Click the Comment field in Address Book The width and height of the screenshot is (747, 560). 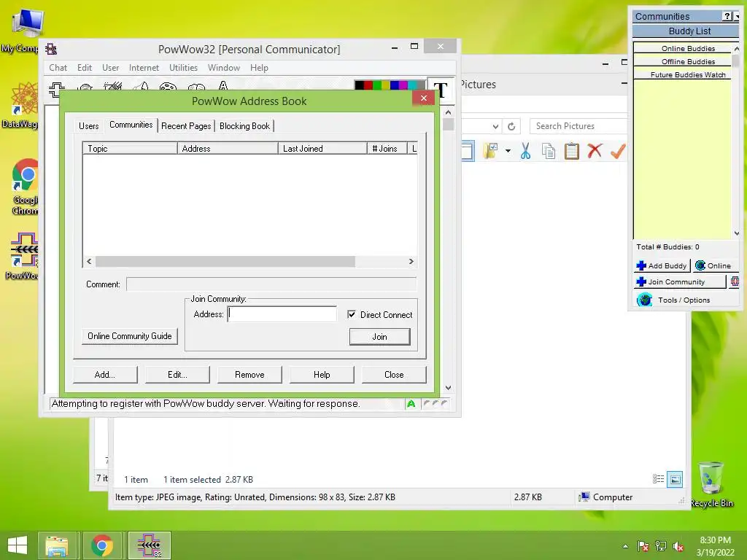tap(271, 284)
